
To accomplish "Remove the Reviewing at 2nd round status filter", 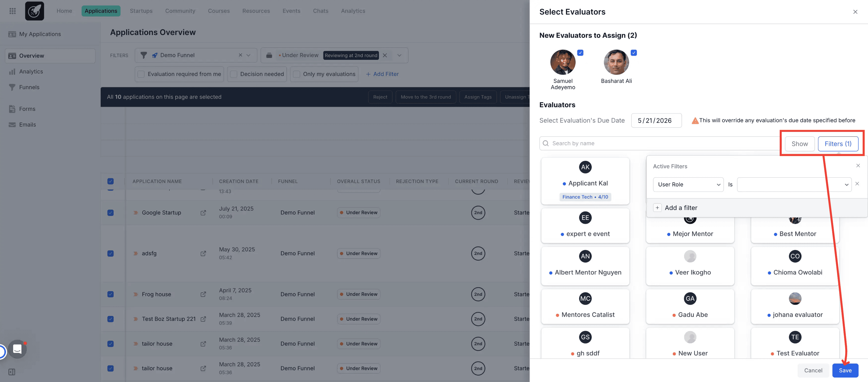I will click(385, 55).
